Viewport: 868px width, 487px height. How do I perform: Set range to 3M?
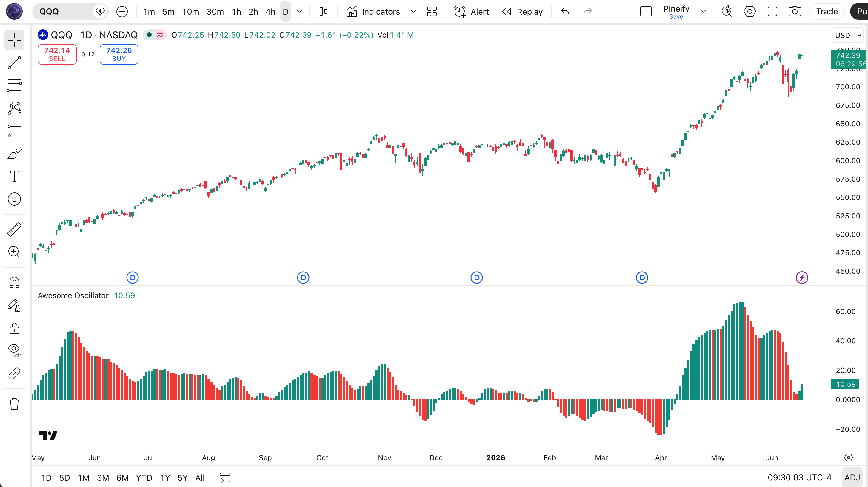coord(103,478)
